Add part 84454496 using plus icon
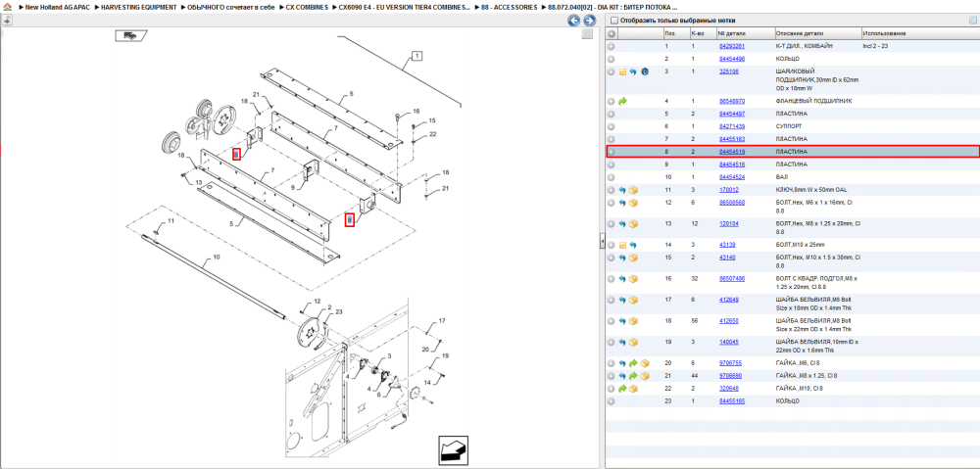Screen dimensions: 980x469 coord(612,59)
